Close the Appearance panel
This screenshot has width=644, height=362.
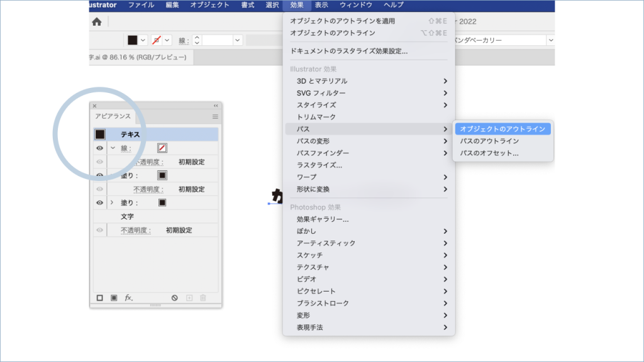(94, 106)
